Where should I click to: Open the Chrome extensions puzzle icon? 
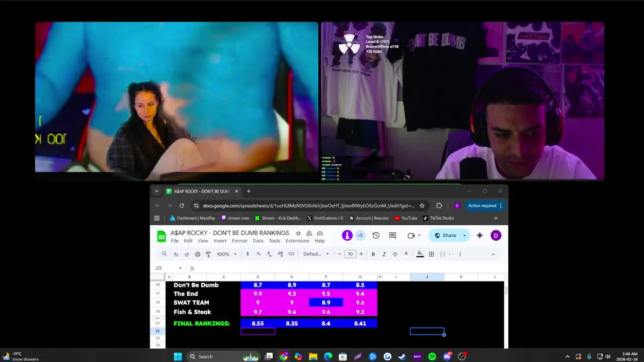439,206
